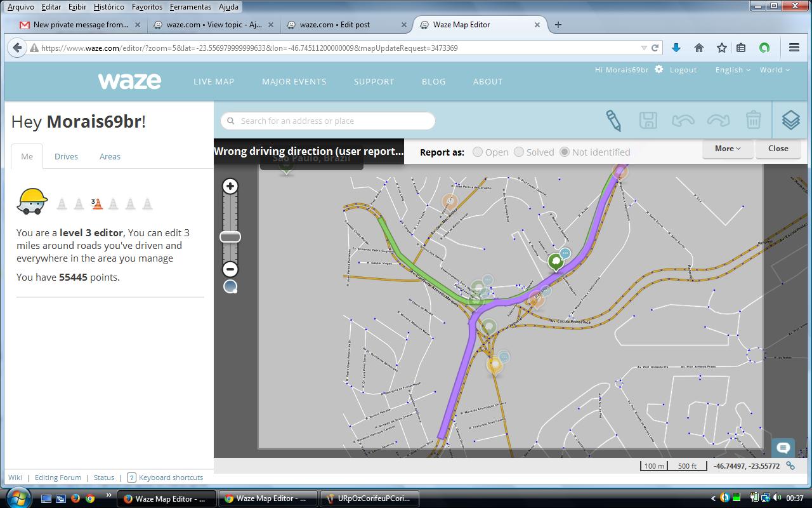
Task: Select the Not identified radio button
Action: 565,152
